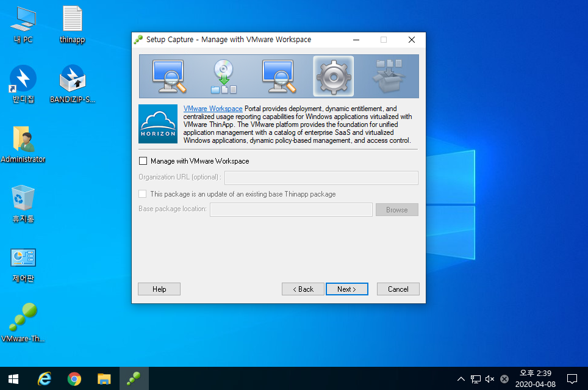Click ThinApp Setup Capture taskbar button
The height and width of the screenshot is (390, 588).
pyautogui.click(x=134, y=379)
